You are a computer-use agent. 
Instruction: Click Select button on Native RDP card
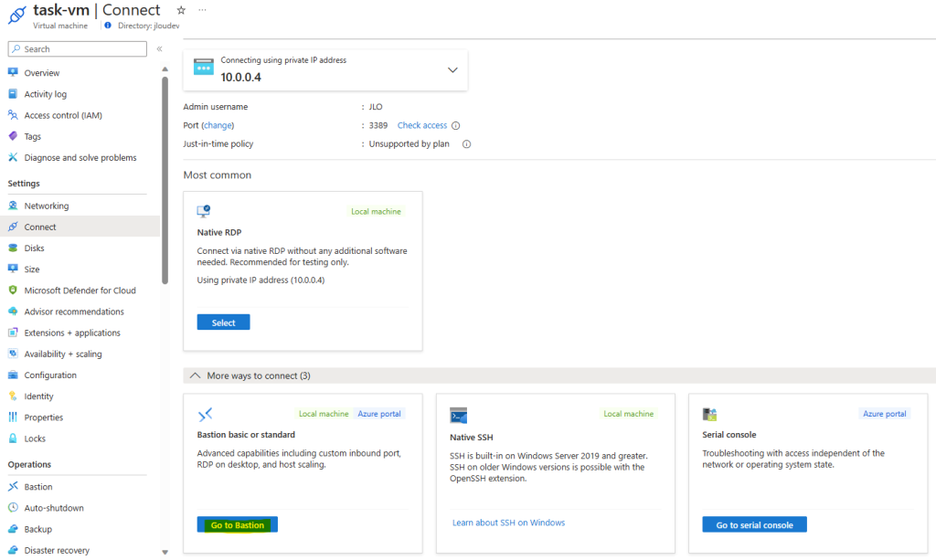point(223,322)
